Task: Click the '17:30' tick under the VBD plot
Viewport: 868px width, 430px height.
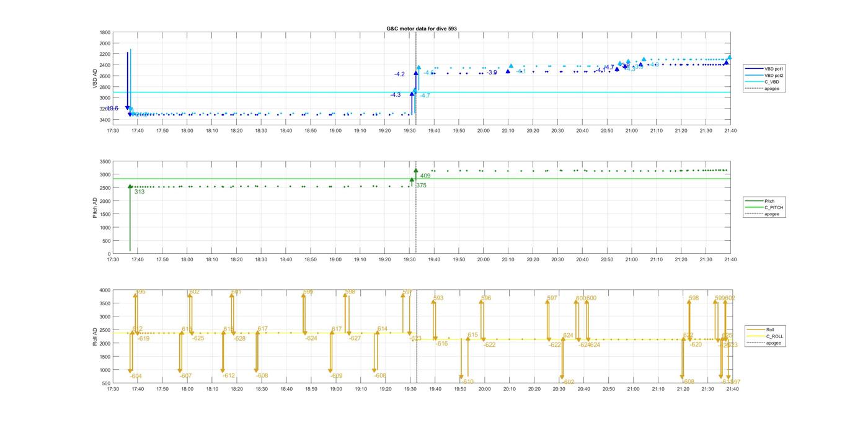Action: pos(113,131)
